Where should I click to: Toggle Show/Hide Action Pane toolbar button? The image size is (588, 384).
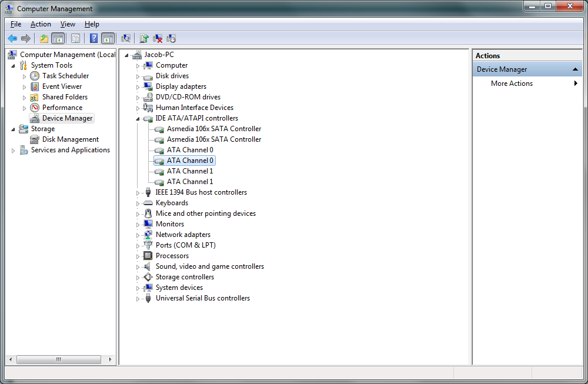pyautogui.click(x=108, y=38)
